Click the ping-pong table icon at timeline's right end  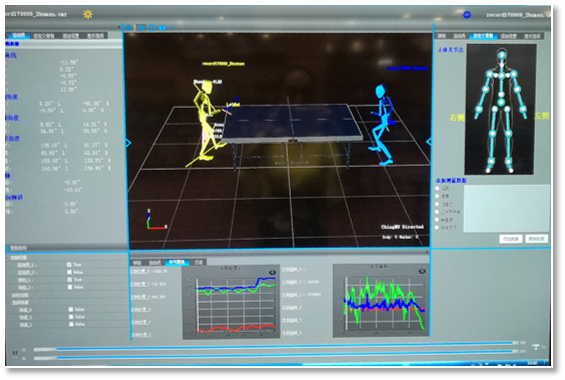click(x=536, y=347)
